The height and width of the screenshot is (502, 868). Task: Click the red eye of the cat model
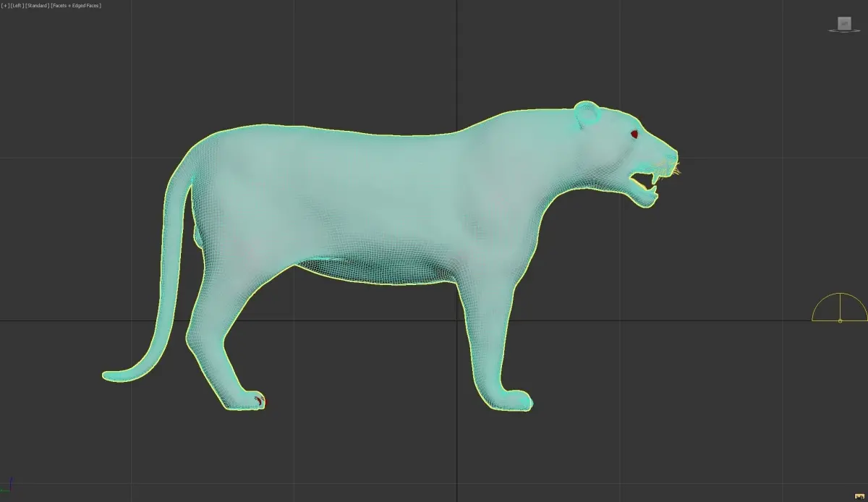point(634,134)
